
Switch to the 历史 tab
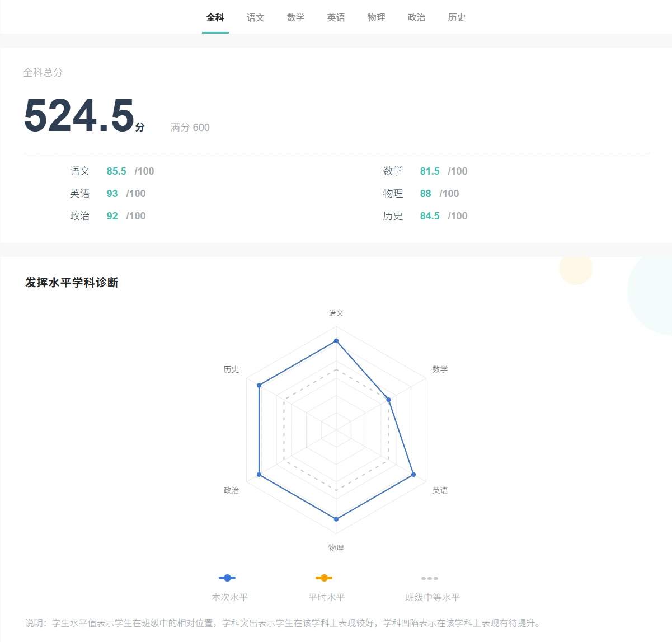(x=457, y=17)
